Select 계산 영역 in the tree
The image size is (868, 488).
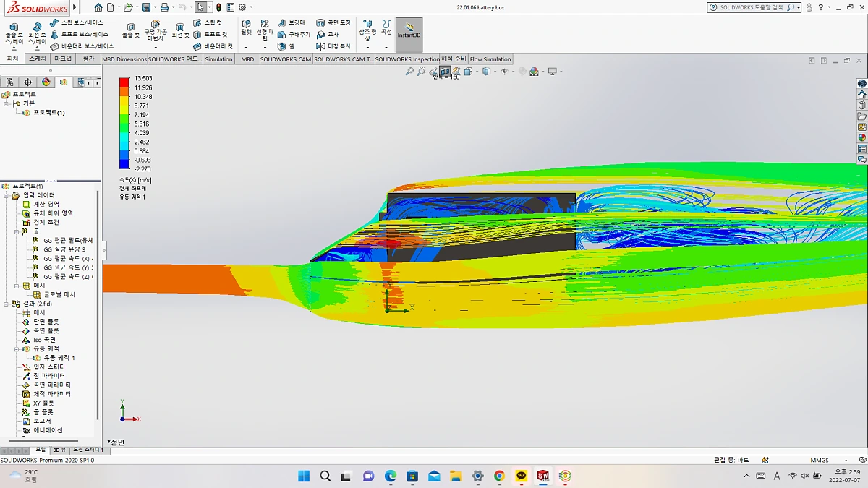pyautogui.click(x=46, y=204)
